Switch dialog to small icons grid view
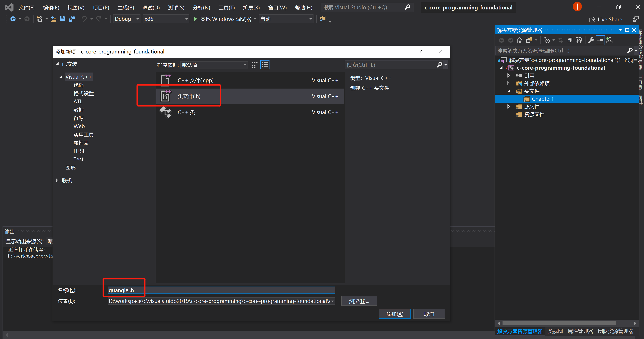This screenshot has width=644, height=339. pyautogui.click(x=254, y=65)
